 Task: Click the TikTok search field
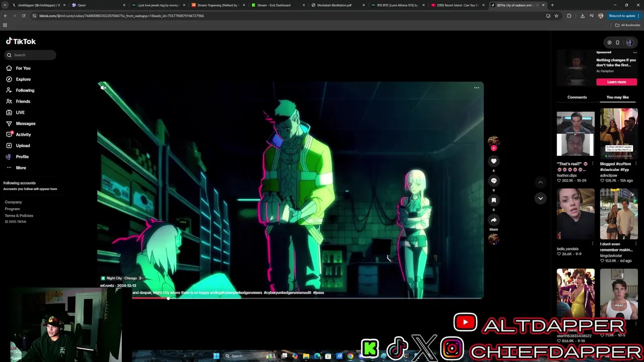click(30, 55)
